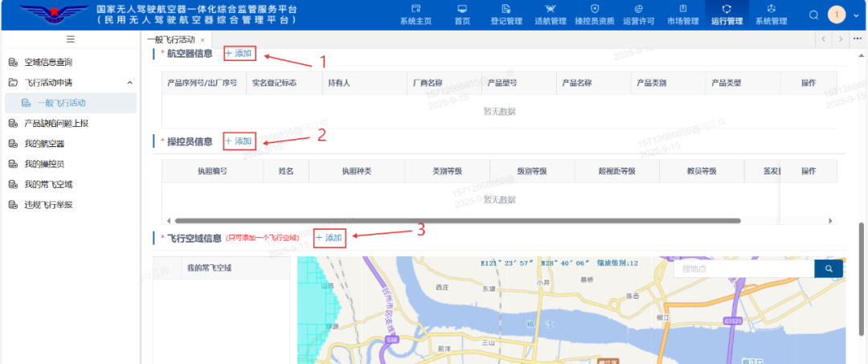Add aircraft via 航空器信息 添加 button

pyautogui.click(x=240, y=54)
